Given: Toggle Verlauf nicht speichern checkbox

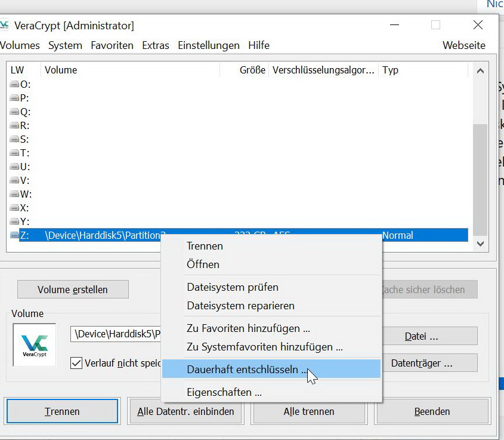Looking at the screenshot, I should pyautogui.click(x=76, y=363).
